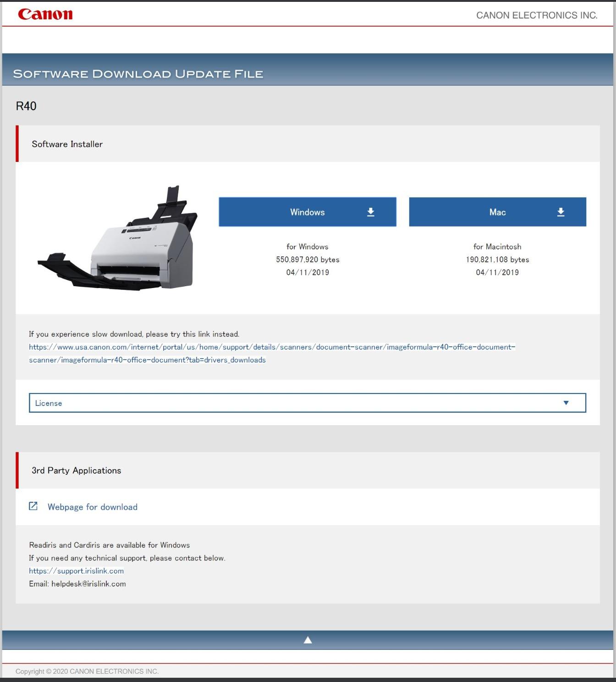
Task: Select the '550,897,920 bytes' file size text
Action: coord(308,260)
